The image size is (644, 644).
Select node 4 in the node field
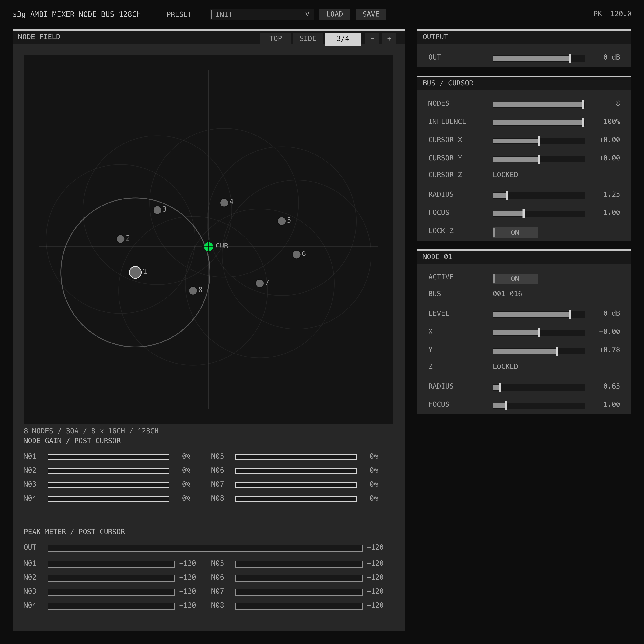(x=224, y=203)
